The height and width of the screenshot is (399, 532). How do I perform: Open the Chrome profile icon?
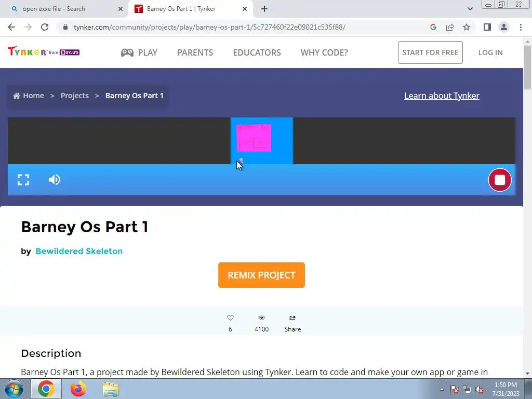pos(504,27)
